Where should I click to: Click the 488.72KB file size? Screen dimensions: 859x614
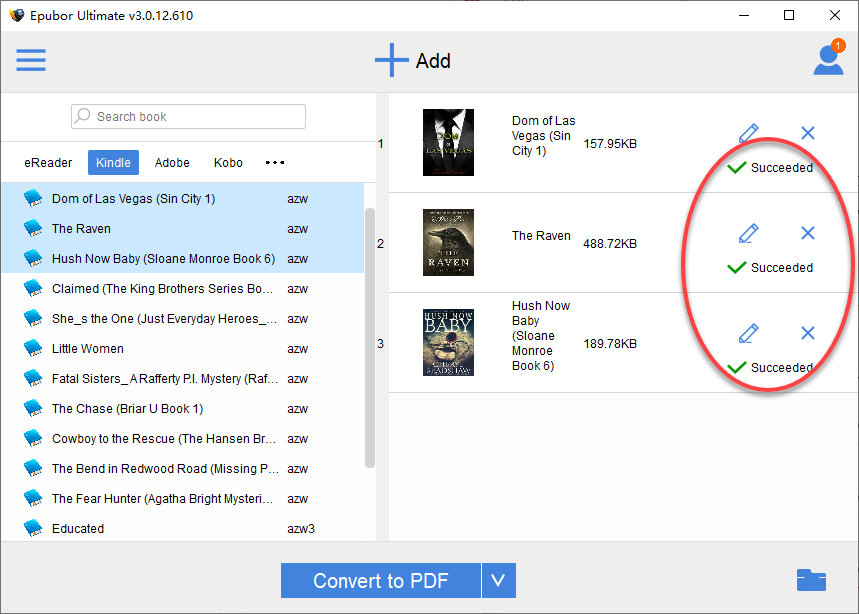click(610, 244)
